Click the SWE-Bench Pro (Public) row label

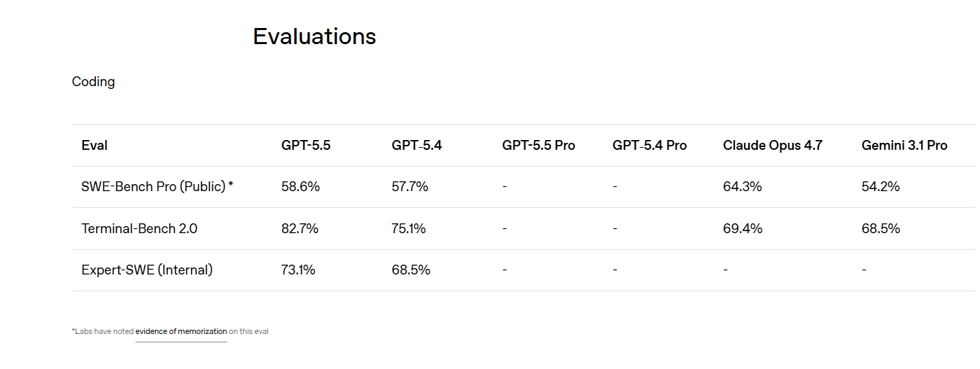point(157,187)
